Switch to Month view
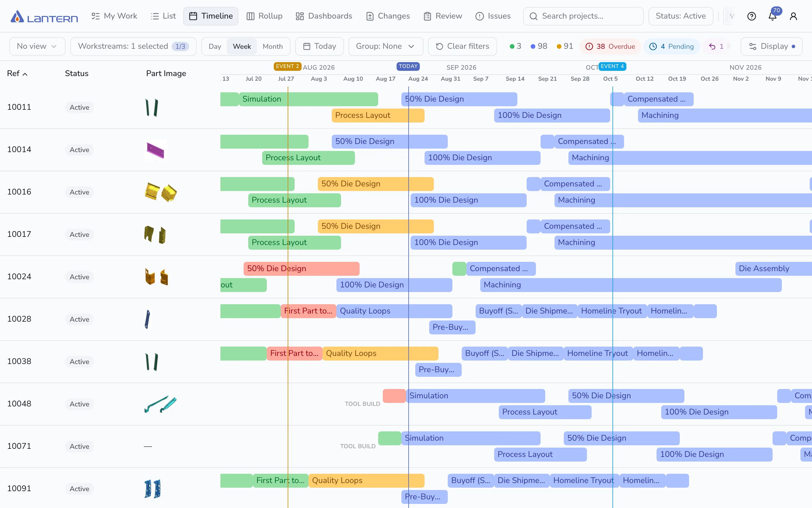This screenshot has height=508, width=812. point(273,46)
